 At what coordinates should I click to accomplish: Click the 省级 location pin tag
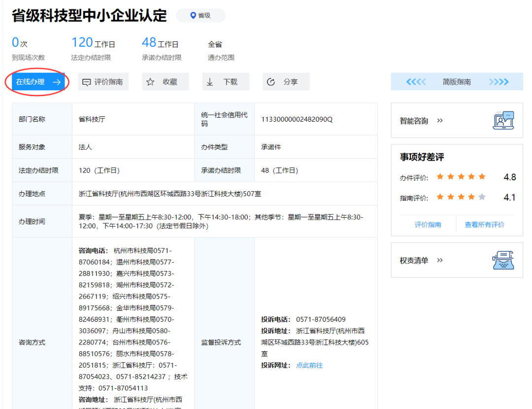200,15
